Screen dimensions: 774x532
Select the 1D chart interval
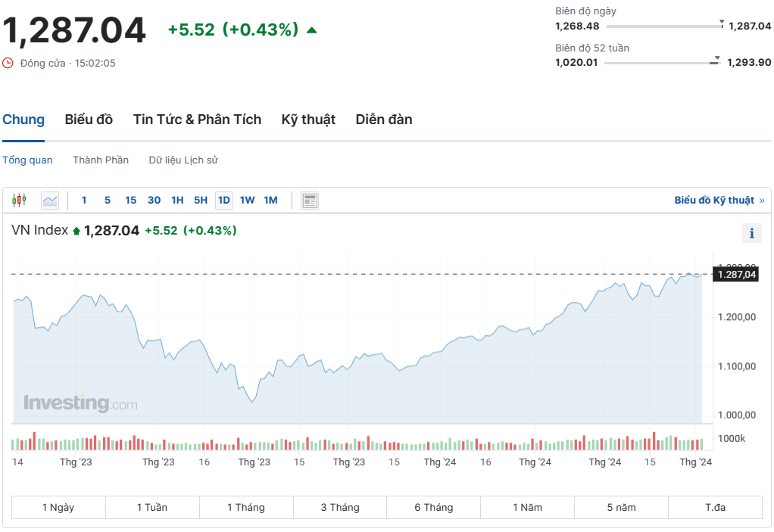223,201
